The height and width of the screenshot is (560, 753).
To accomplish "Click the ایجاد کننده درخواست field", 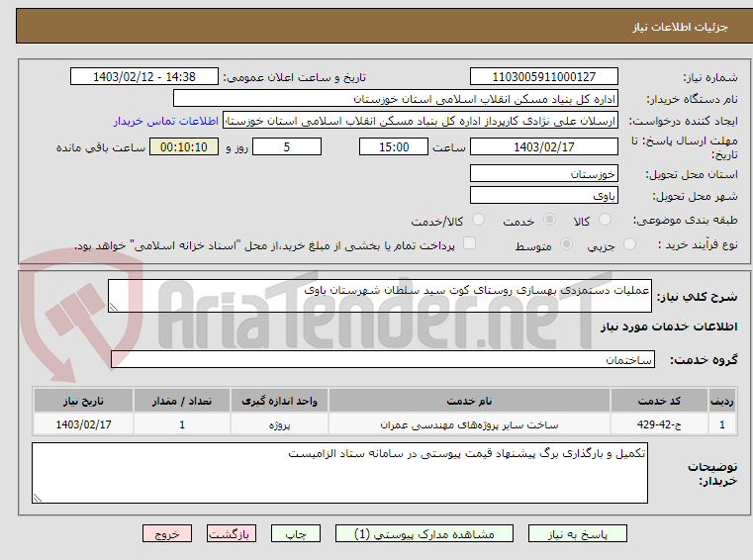I will (421, 121).
